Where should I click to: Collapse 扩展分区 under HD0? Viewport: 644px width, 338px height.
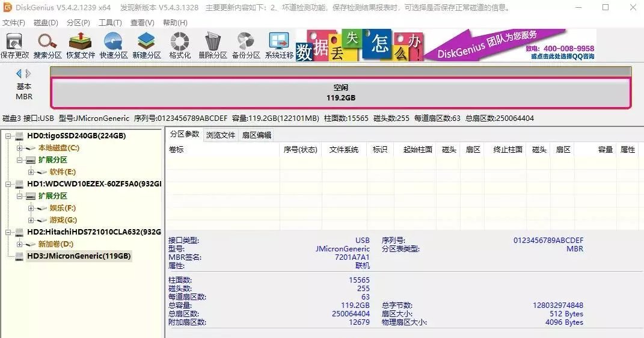[x=19, y=160]
